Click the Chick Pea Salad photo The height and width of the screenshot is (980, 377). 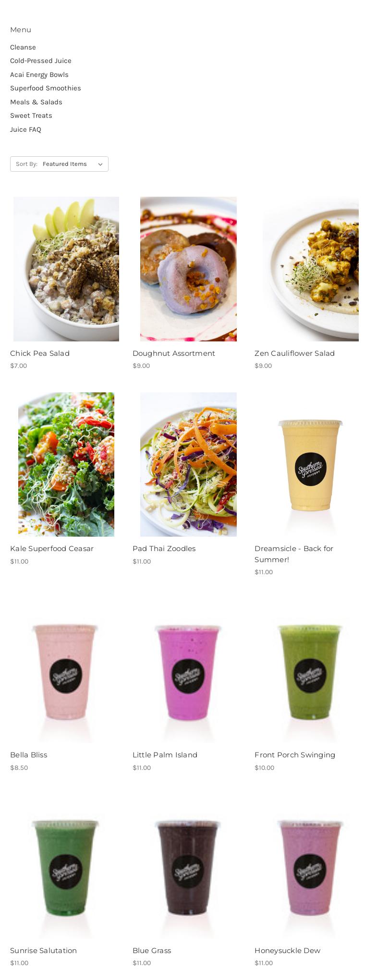(x=66, y=269)
